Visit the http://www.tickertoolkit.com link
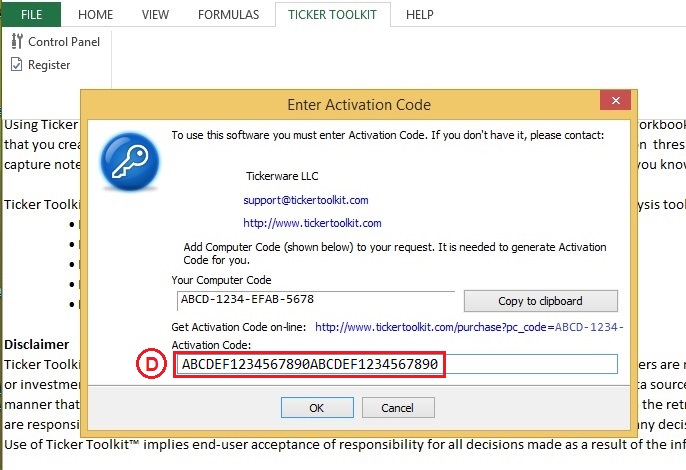The width and height of the screenshot is (686, 470). click(x=312, y=223)
